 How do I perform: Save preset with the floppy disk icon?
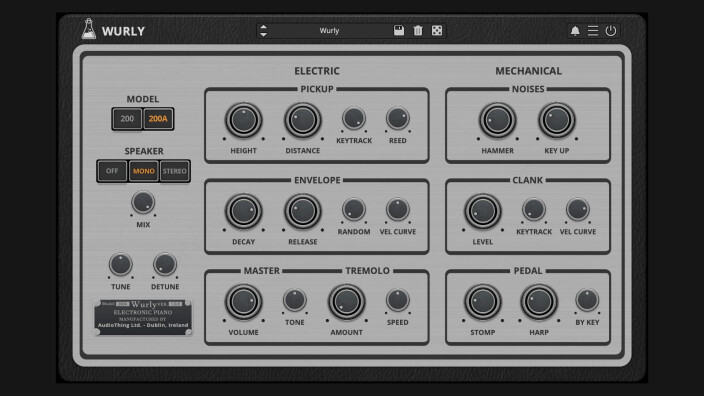(x=399, y=31)
